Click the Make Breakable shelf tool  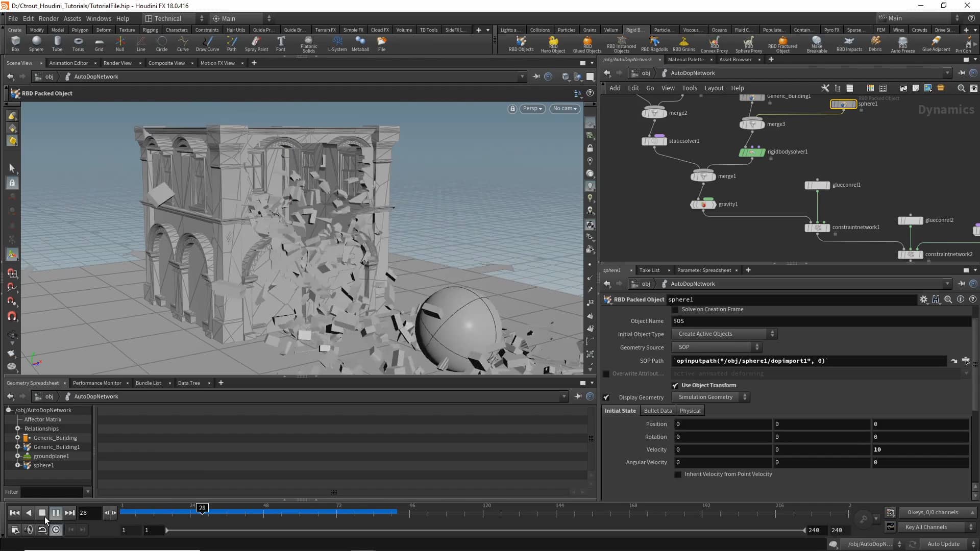(x=817, y=43)
